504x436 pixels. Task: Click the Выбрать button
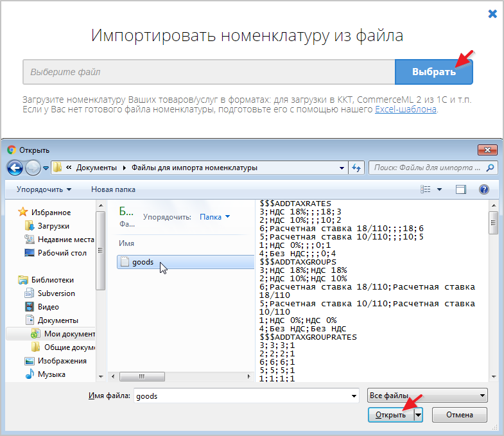434,72
